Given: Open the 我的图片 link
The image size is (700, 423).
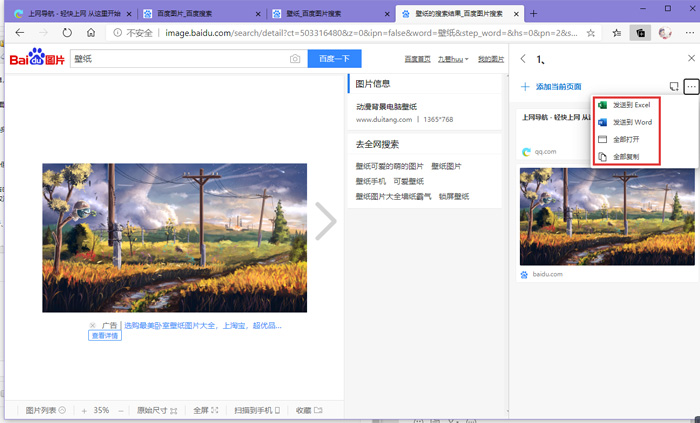Looking at the screenshot, I should coord(491,59).
